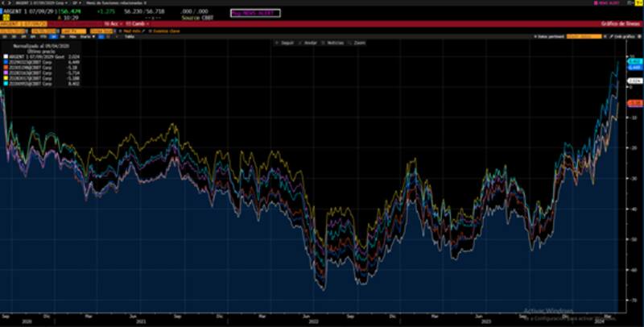
Task: Select the Máx time range tab
Action: pos(71,36)
